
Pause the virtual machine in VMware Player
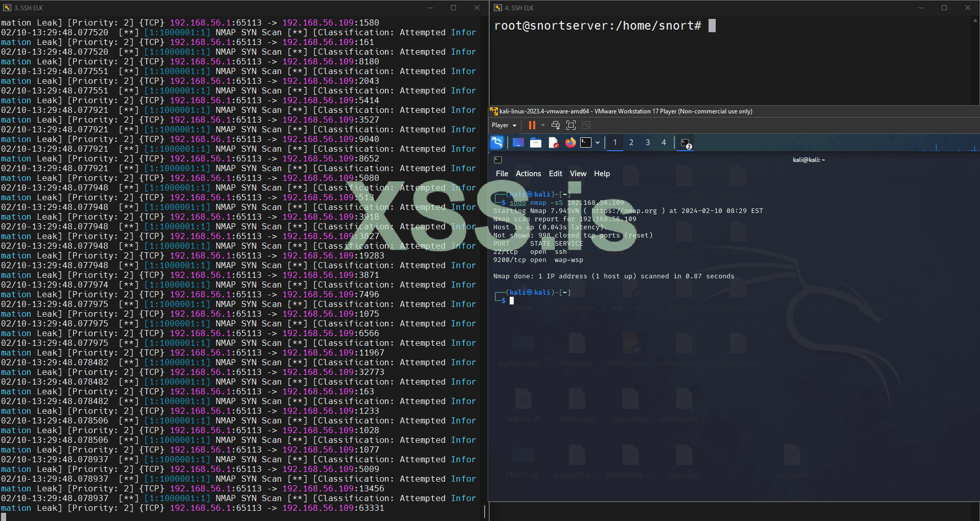(x=532, y=125)
